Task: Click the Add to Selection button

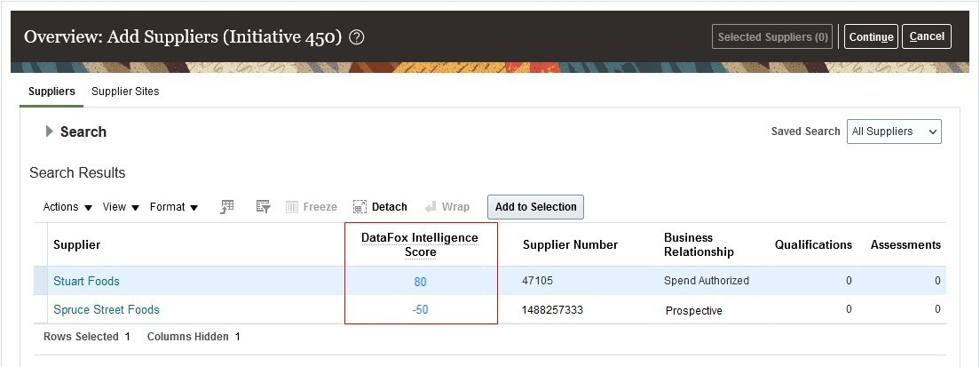Action: pyautogui.click(x=535, y=207)
